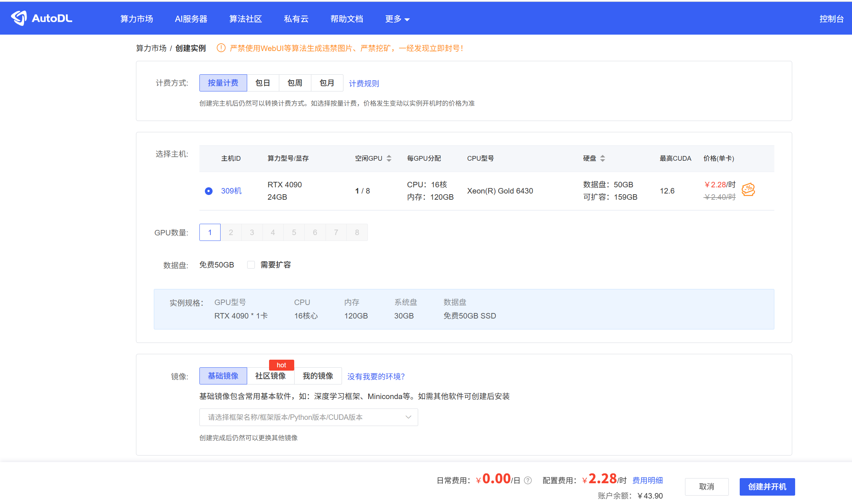Open the 费用明细 link

click(x=647, y=480)
